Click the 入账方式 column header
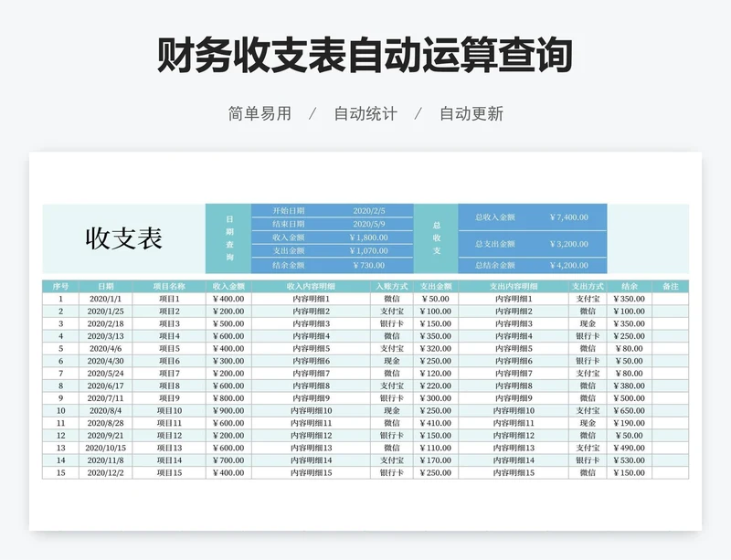 392,286
